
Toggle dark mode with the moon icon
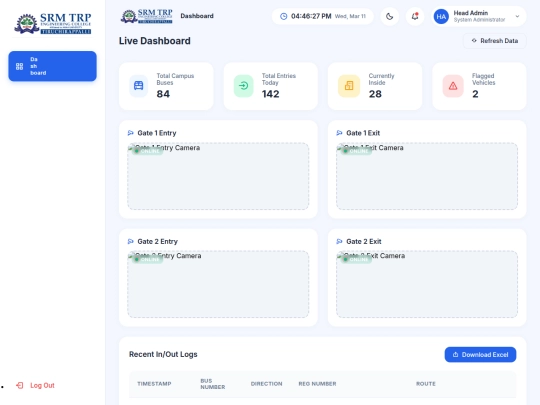(x=390, y=16)
